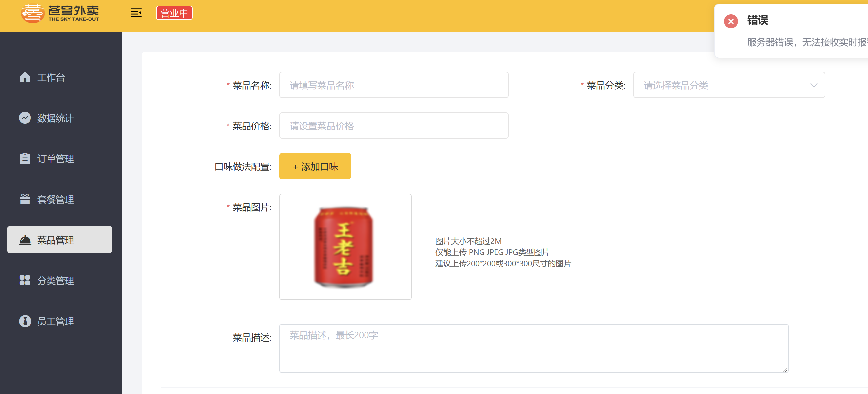This screenshot has width=868, height=394.
Task: Click the gift icon for 套餐管理
Action: click(x=25, y=199)
